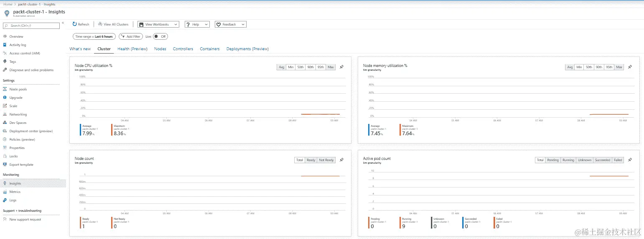Switch to the Health (Preview) tab

pos(132,49)
